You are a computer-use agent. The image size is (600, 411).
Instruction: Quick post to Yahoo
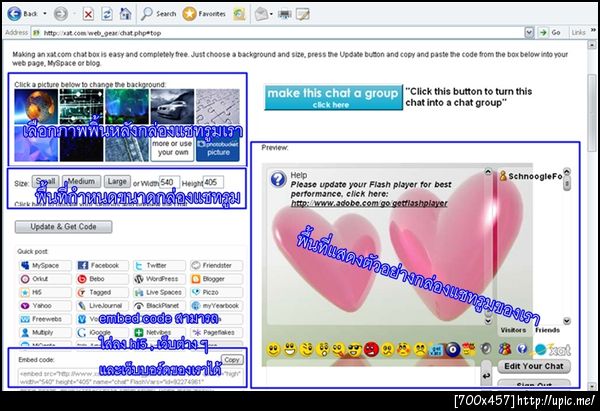(45, 306)
